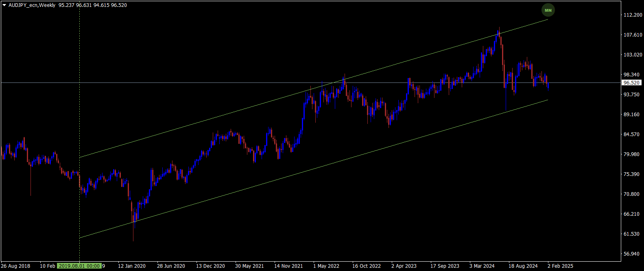Click the 61.530 price axis label
Image resolution: width=644 pixels, height=271 pixels.
pyautogui.click(x=632, y=234)
